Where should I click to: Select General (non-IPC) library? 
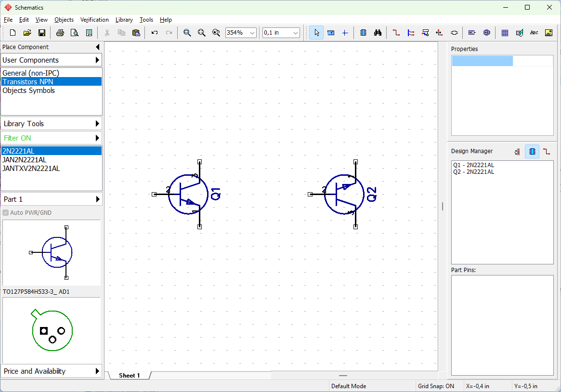click(x=52, y=73)
